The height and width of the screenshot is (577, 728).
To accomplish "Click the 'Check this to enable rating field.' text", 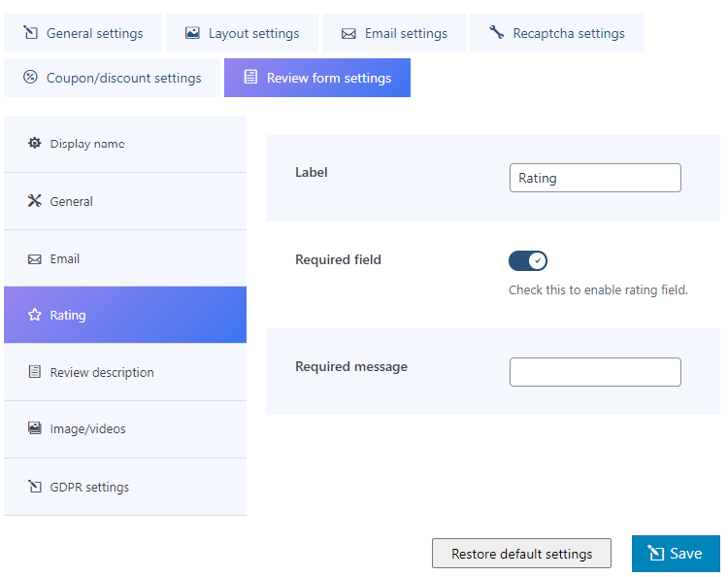I will tap(598, 289).
